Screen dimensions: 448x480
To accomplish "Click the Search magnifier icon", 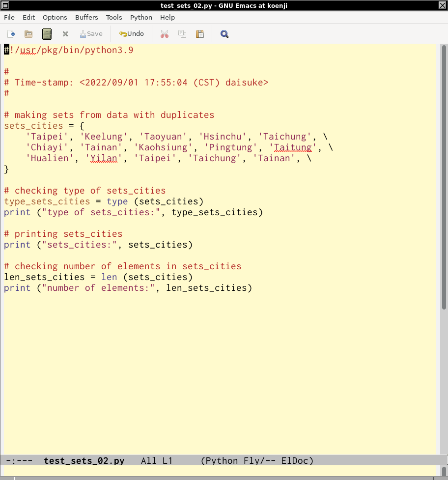I will click(x=224, y=34).
